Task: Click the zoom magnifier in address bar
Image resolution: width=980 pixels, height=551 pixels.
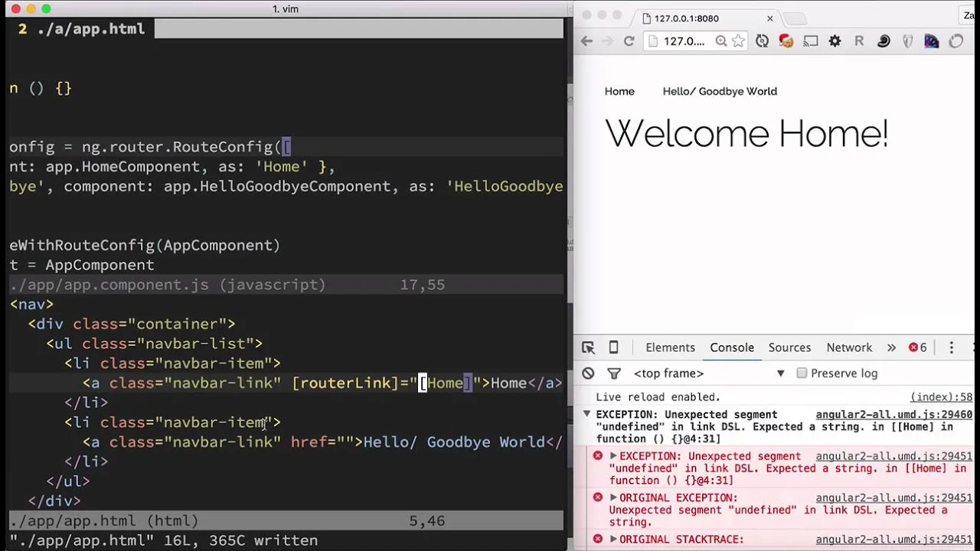Action: pyautogui.click(x=720, y=41)
